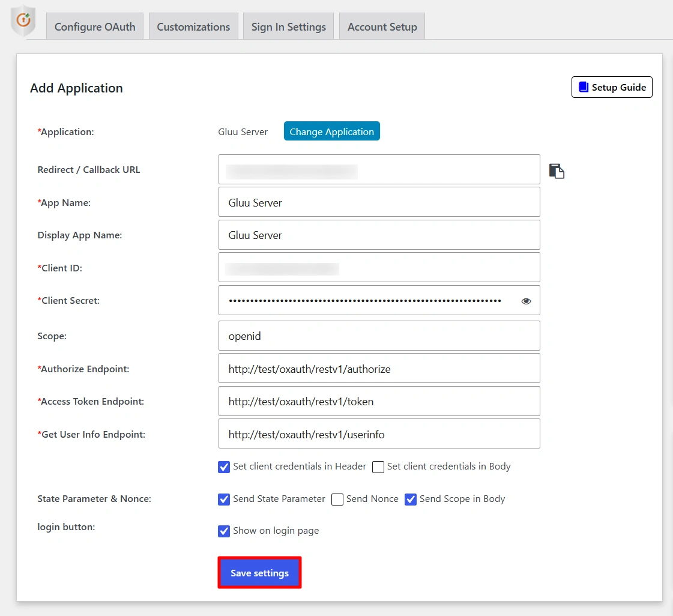Screen dimensions: 673x616
Task: Click the State Parameter & Nonce label
Action: click(94, 499)
